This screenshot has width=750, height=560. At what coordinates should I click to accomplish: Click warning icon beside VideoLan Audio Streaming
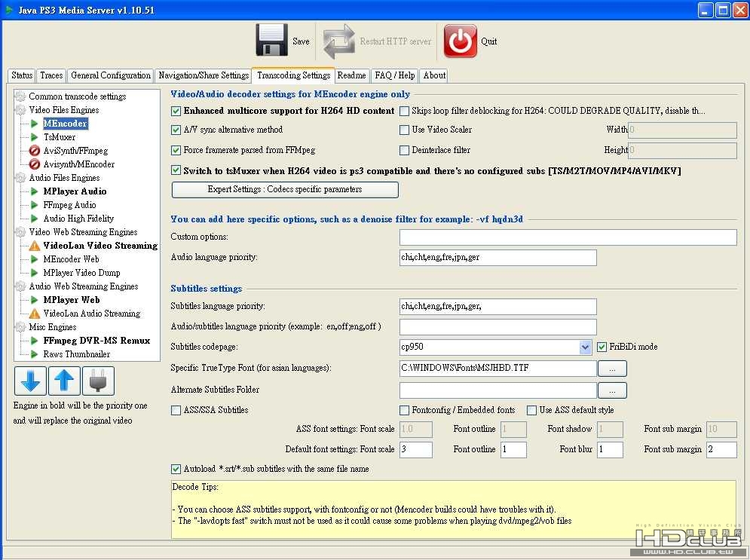pos(35,314)
